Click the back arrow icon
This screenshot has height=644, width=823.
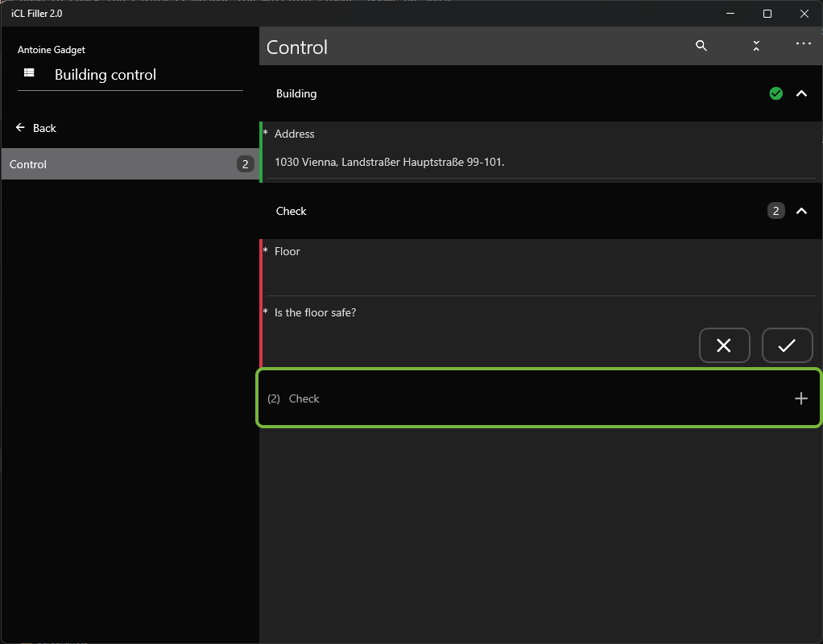(20, 127)
